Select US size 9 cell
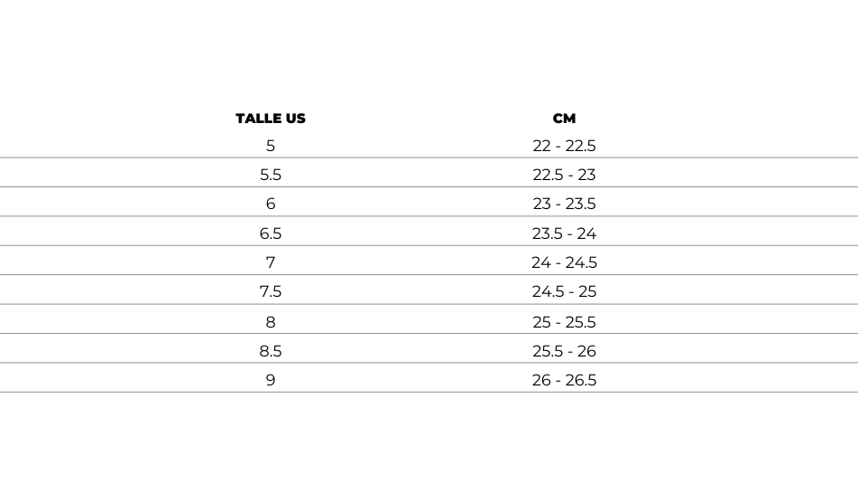 (271, 380)
